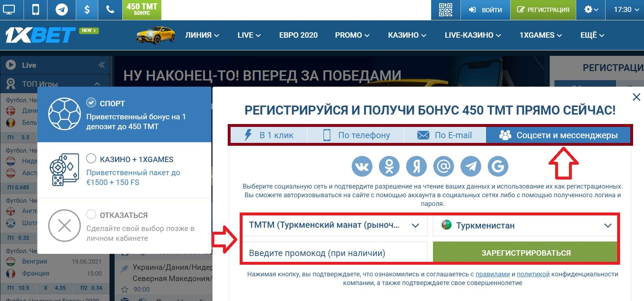Open the ЕВРО 2020 menu item
644x301 pixels.
[x=298, y=35]
